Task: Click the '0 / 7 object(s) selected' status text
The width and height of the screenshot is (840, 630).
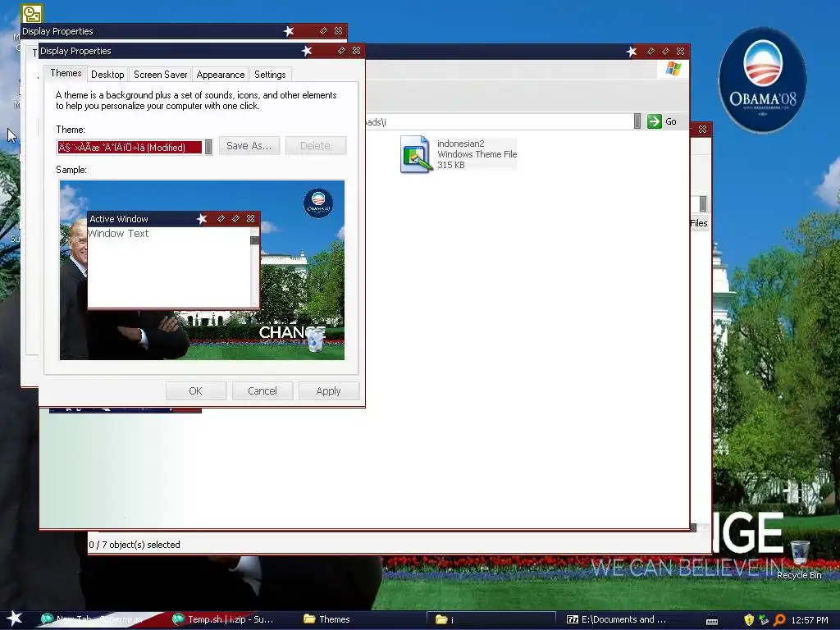Action: coord(135,545)
